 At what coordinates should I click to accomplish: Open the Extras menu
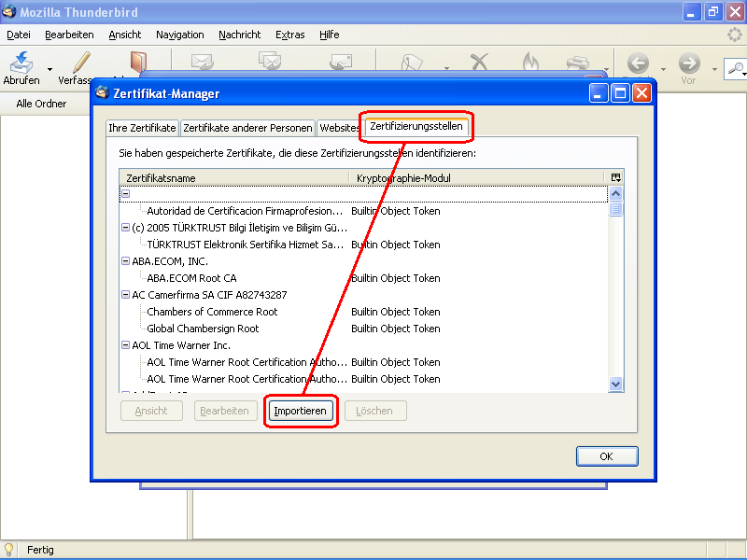289,35
